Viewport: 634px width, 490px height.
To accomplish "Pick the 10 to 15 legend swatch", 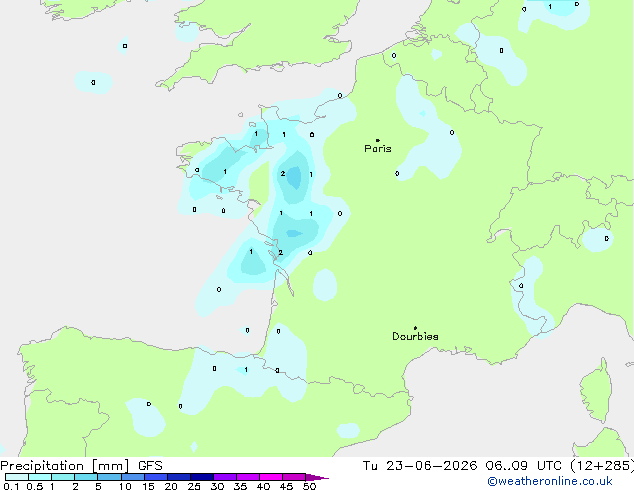I will click(x=133, y=477).
